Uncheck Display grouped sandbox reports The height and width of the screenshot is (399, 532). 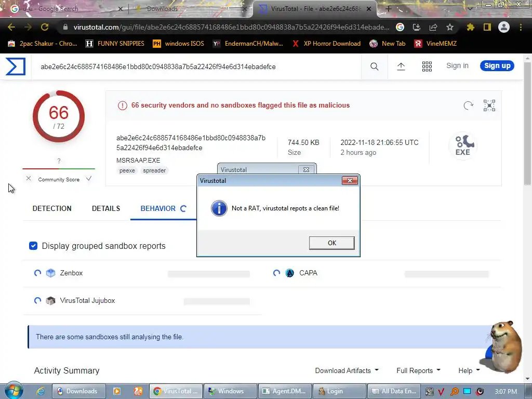coord(33,246)
